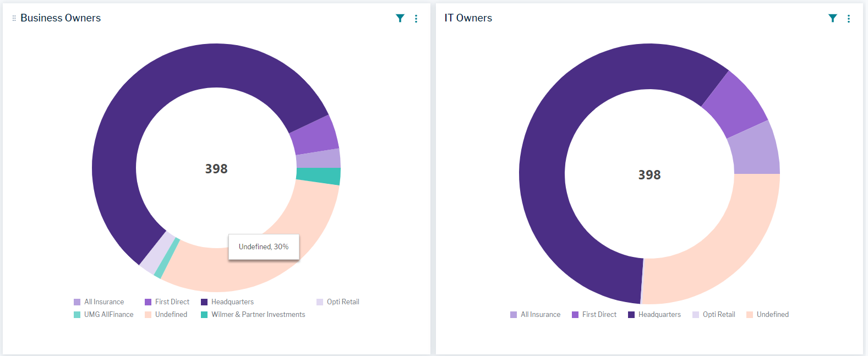Click the teal Wilmer & Partner donut slice

318,176
